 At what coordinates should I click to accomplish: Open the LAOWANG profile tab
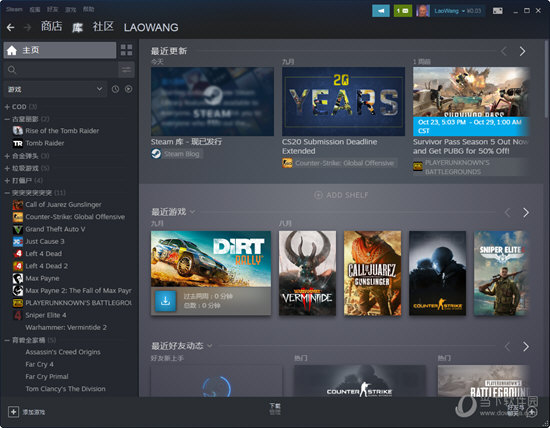[x=151, y=27]
